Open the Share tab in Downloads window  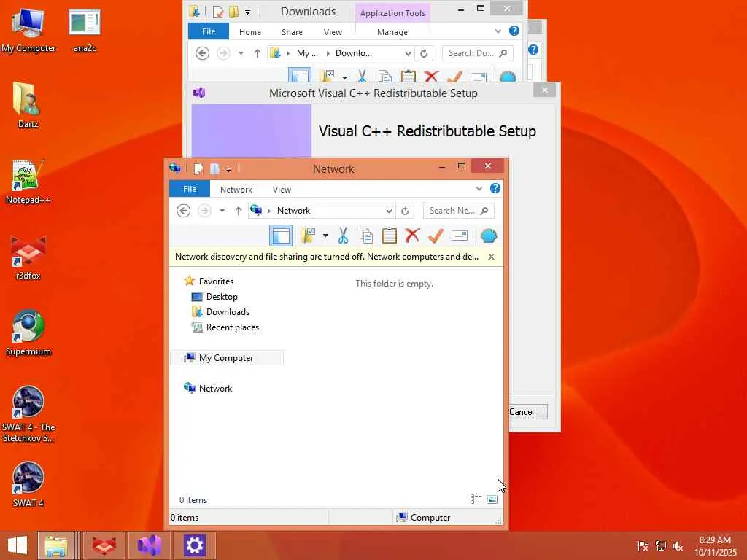tap(292, 32)
